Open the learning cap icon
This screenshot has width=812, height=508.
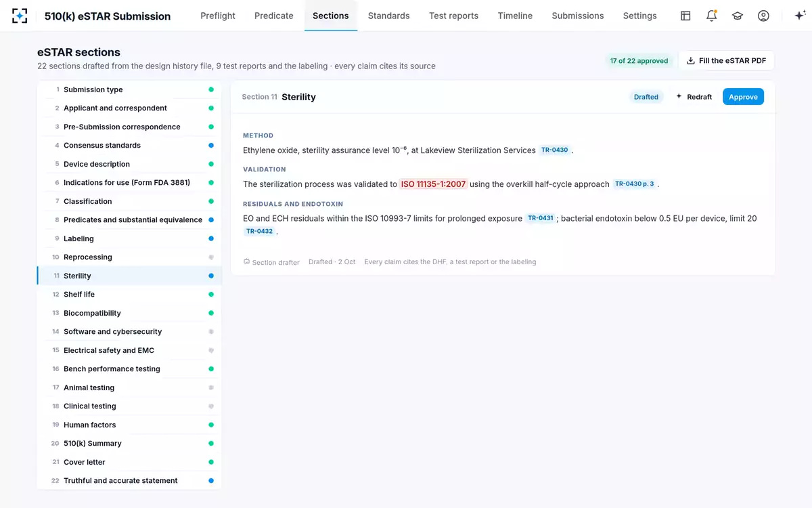pos(738,16)
